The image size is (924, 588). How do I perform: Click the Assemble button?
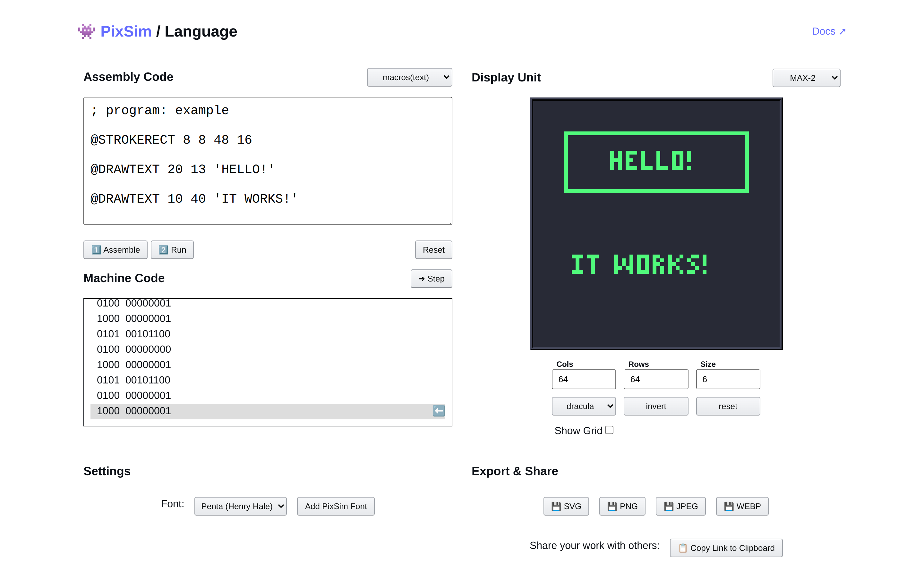(116, 250)
